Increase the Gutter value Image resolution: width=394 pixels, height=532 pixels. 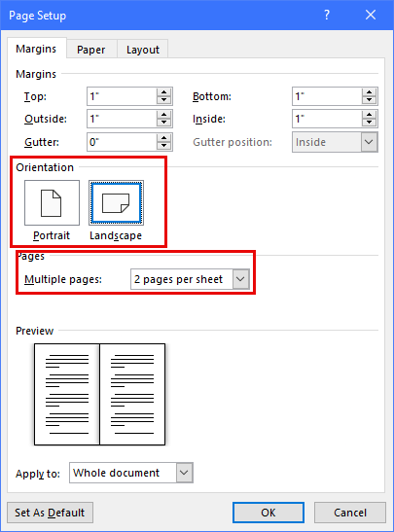pos(163,138)
